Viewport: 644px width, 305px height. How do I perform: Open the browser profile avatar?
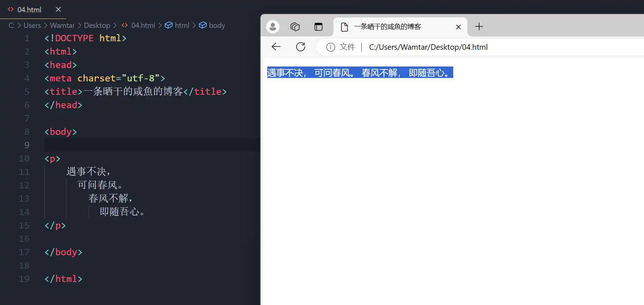(x=273, y=27)
